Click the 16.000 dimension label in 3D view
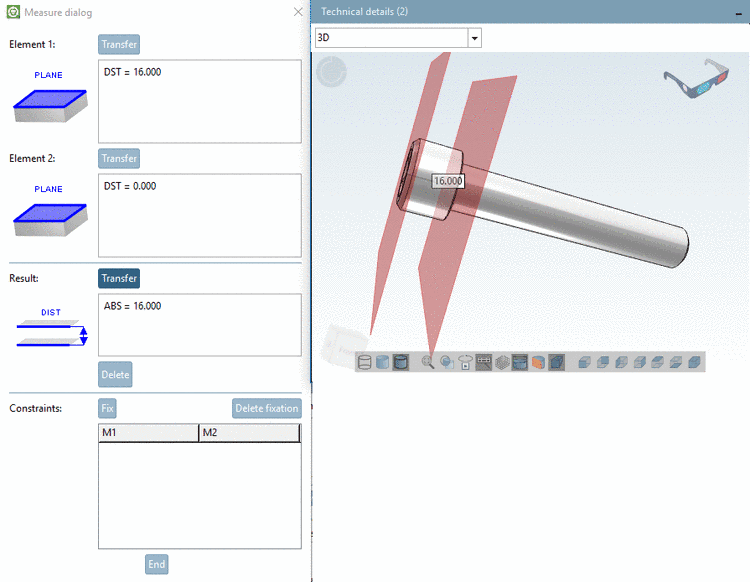The height and width of the screenshot is (582, 750). (448, 181)
